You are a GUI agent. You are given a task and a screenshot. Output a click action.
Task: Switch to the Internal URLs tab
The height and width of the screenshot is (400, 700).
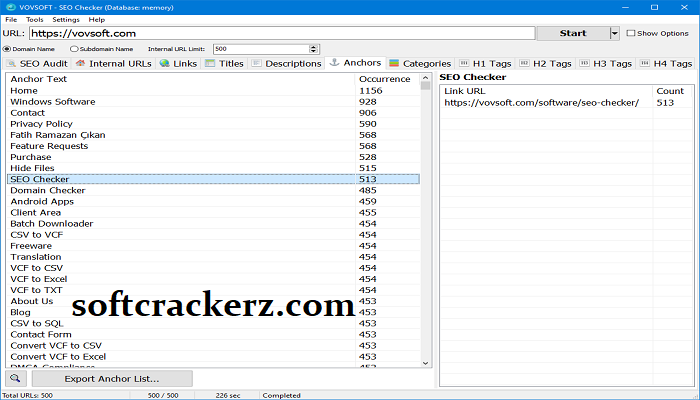[114, 63]
